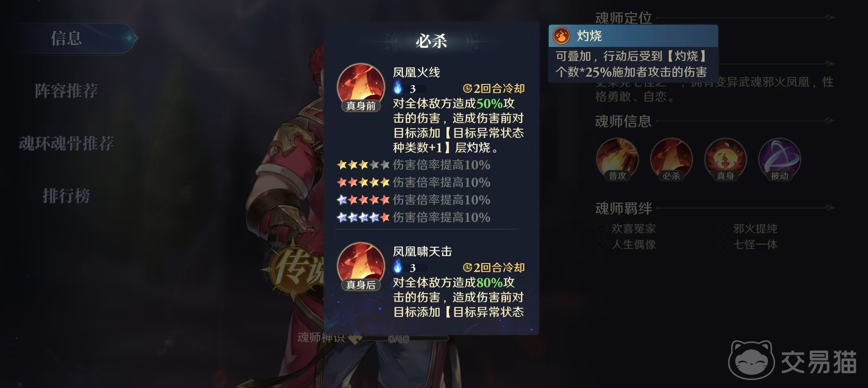
Task: Select the 普攻 skill icon
Action: click(x=617, y=160)
